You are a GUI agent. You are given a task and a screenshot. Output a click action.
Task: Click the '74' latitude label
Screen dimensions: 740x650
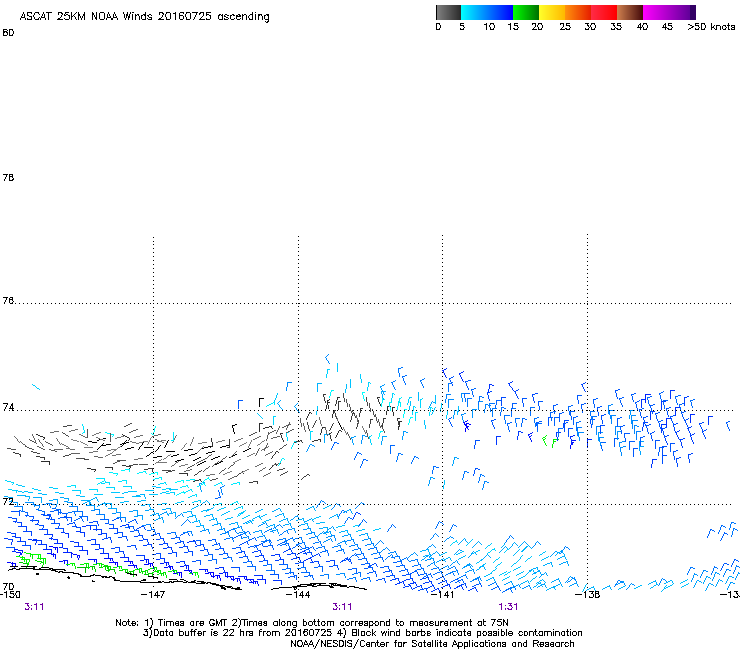click(x=8, y=407)
